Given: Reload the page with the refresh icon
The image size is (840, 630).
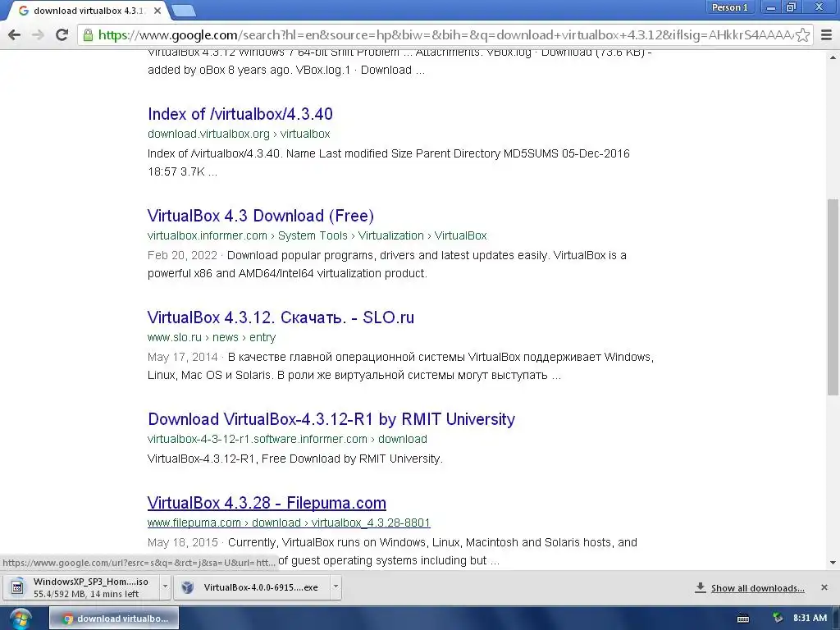Looking at the screenshot, I should [62, 35].
